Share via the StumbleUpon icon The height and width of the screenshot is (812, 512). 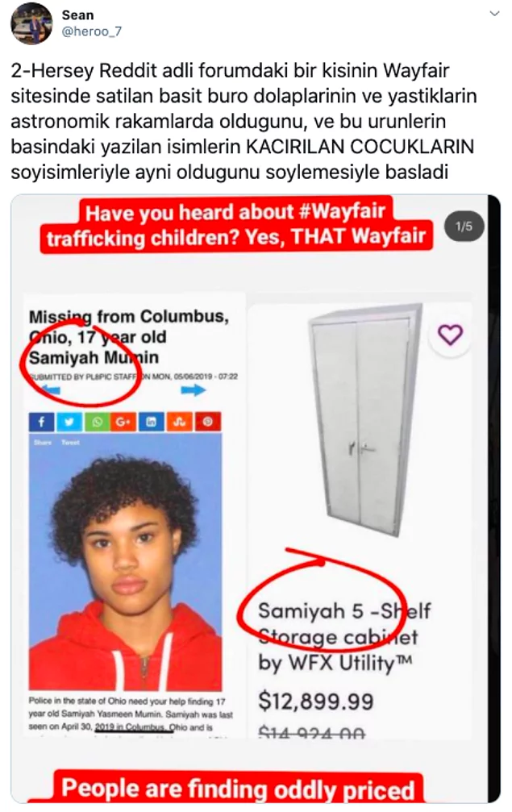point(179,422)
